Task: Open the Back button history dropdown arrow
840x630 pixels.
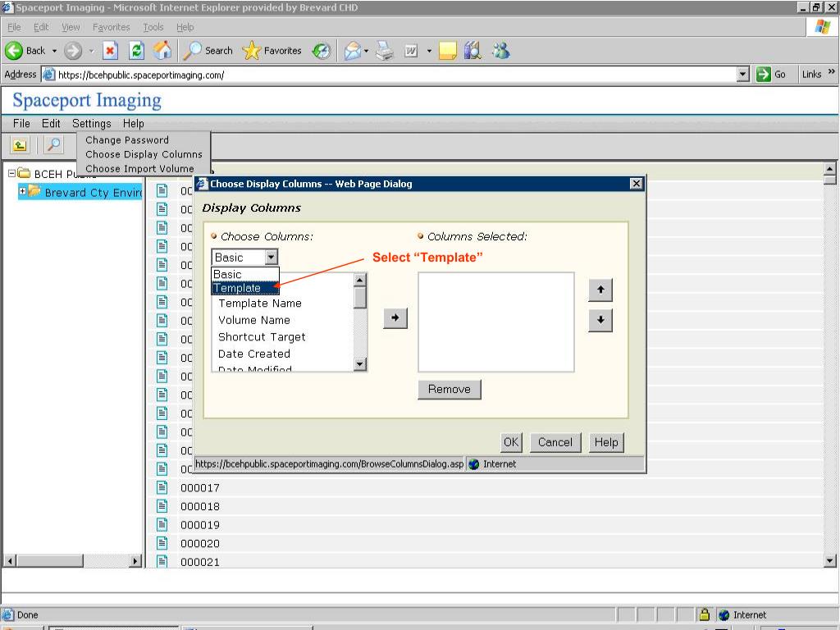Action: [x=54, y=51]
